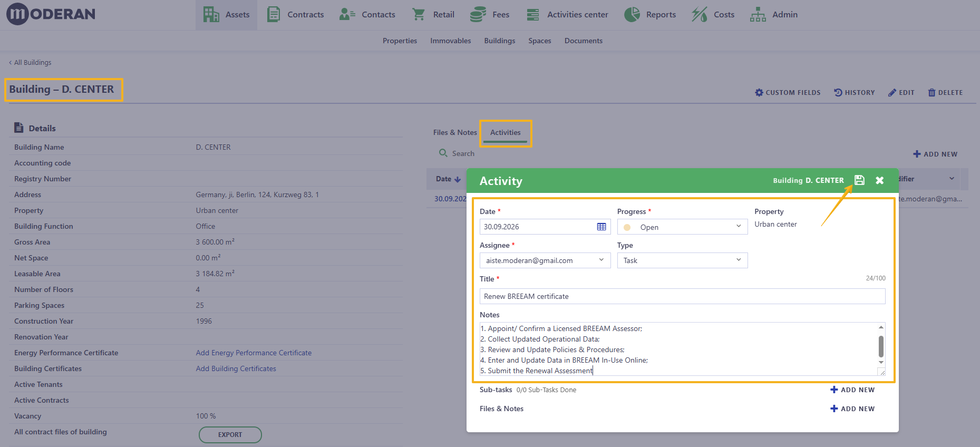Click the Open status color dot
Image resolution: width=980 pixels, height=447 pixels.
tap(627, 227)
